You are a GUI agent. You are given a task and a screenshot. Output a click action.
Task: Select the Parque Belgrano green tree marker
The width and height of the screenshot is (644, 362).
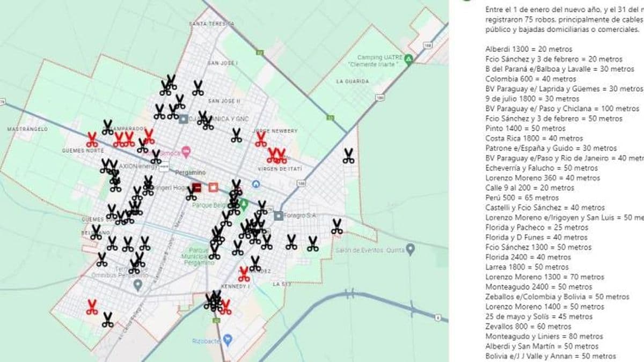pyautogui.click(x=243, y=204)
